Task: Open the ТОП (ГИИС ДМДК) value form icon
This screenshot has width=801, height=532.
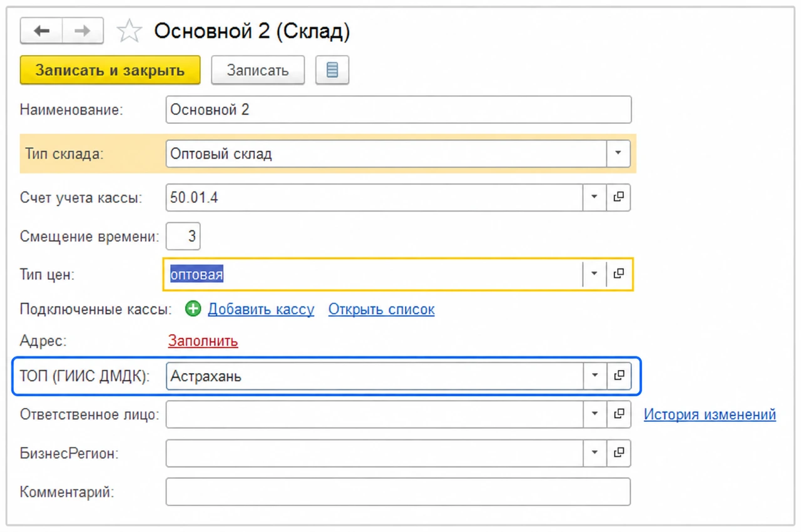Action: point(618,376)
